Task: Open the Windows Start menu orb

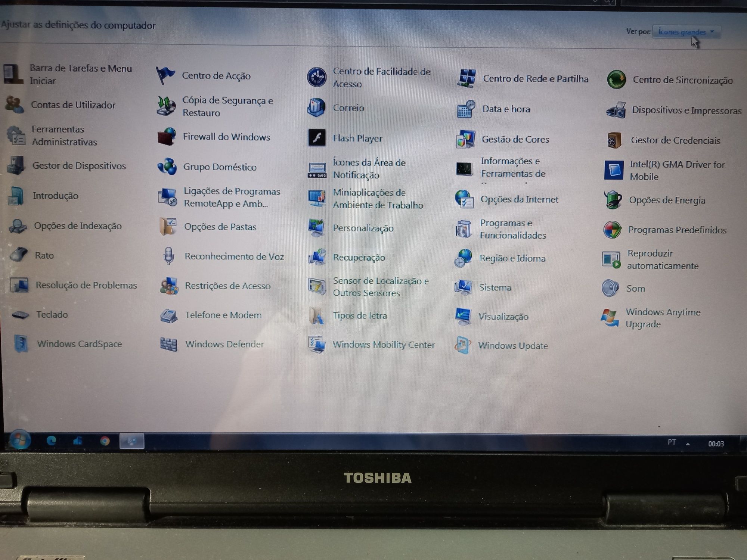Action: pyautogui.click(x=20, y=440)
